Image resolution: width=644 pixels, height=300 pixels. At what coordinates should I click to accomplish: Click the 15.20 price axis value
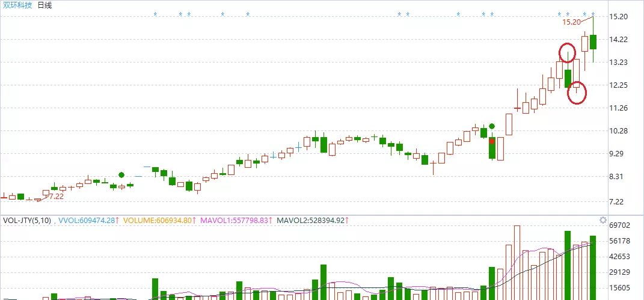619,17
